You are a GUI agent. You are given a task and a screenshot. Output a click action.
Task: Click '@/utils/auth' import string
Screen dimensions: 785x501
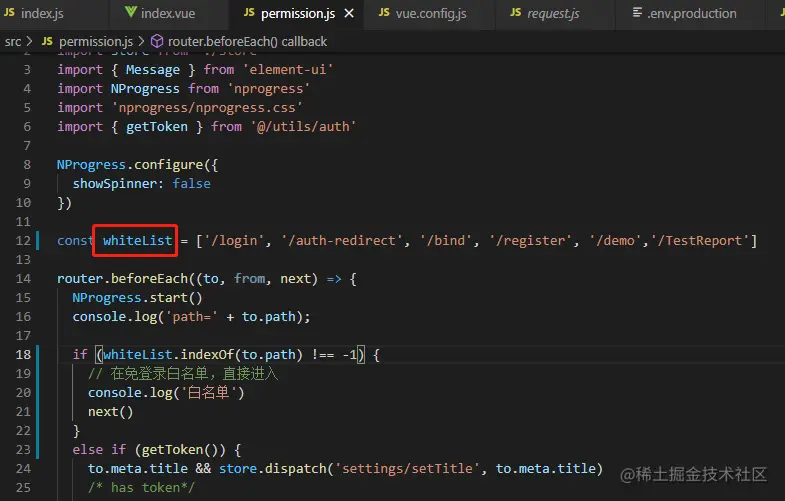coord(303,127)
